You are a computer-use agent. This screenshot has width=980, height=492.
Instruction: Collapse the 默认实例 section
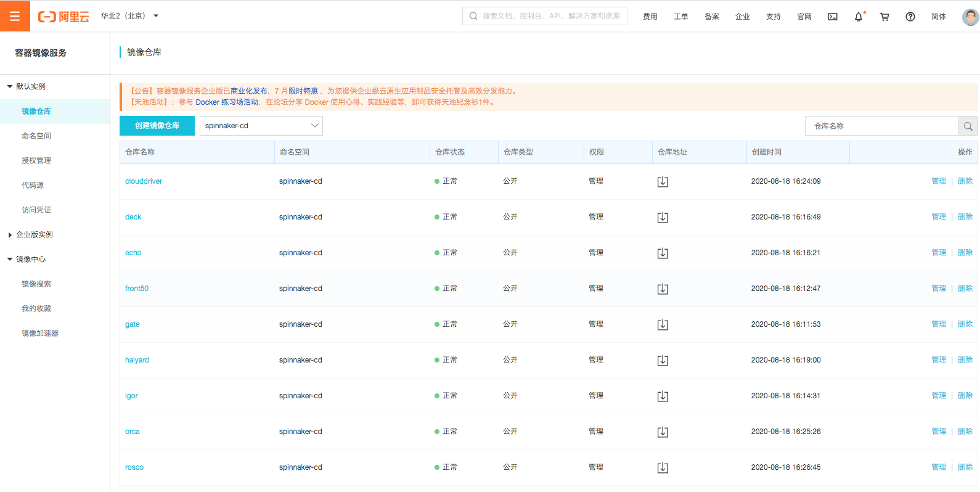[27, 86]
